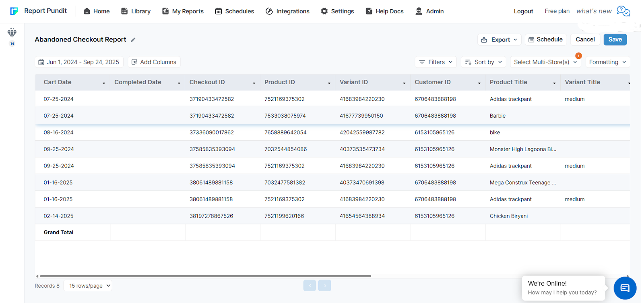Click the Schedule button

[546, 39]
